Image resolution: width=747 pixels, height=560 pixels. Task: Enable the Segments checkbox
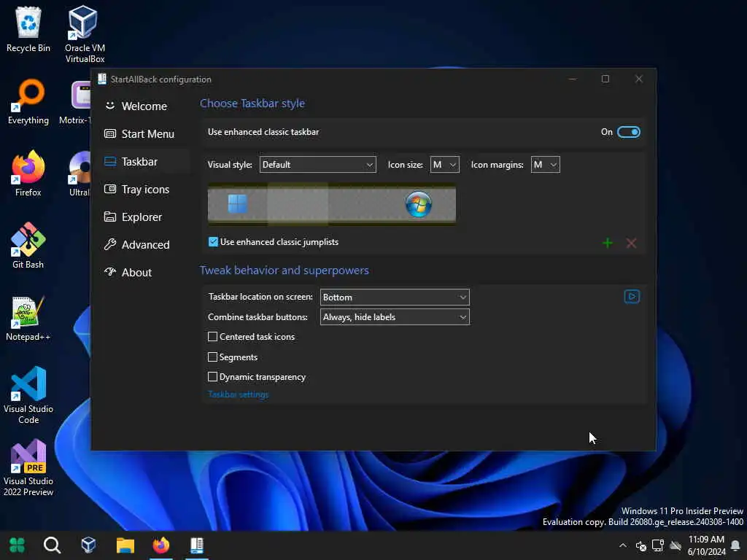click(212, 357)
